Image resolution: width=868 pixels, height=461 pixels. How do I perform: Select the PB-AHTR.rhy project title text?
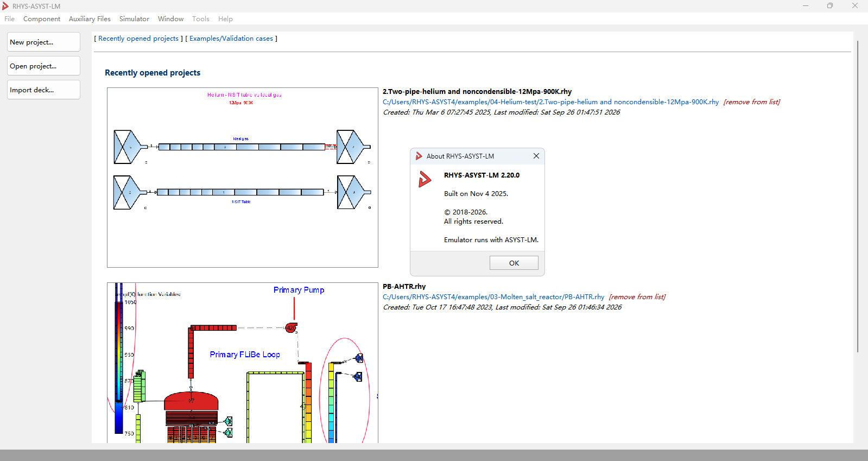coord(404,287)
